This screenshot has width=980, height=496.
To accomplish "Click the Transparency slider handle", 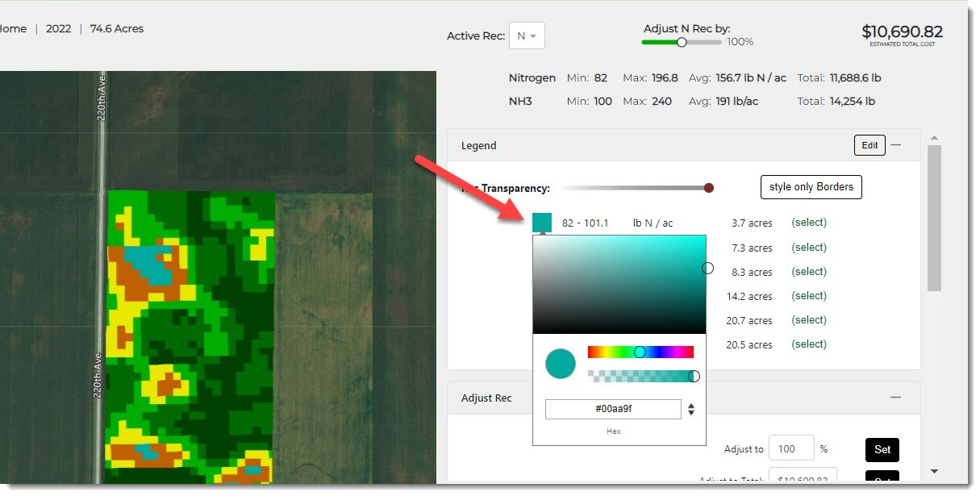I will click(x=708, y=188).
